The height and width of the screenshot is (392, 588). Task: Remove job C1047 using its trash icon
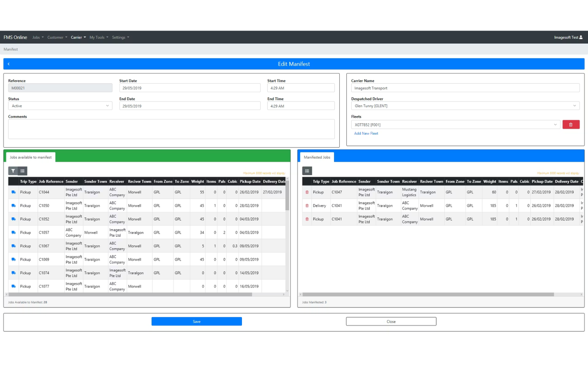(x=307, y=192)
